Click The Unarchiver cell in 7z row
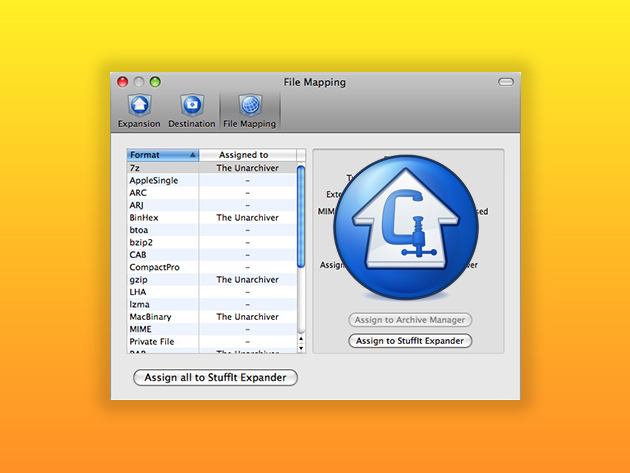630x473 pixels. [248, 168]
